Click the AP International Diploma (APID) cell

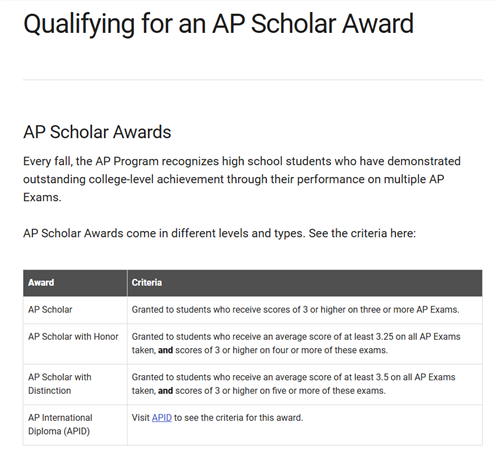pos(75,425)
